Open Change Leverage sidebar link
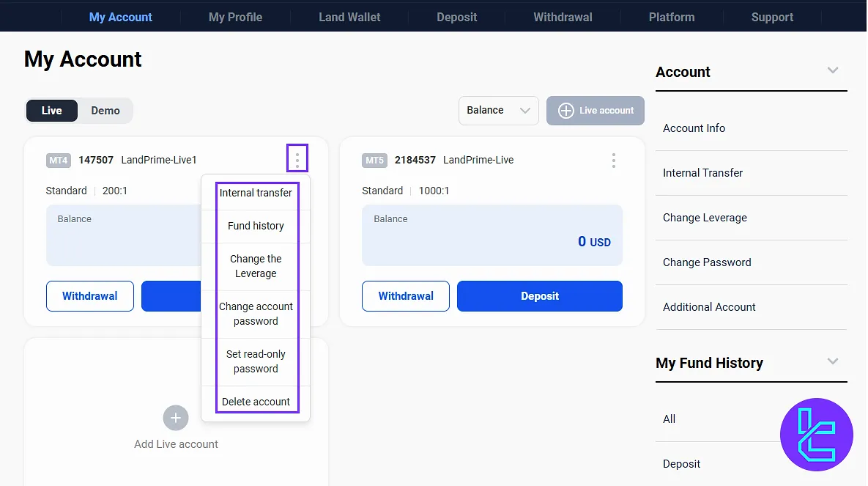This screenshot has height=486, width=868. 705,218
